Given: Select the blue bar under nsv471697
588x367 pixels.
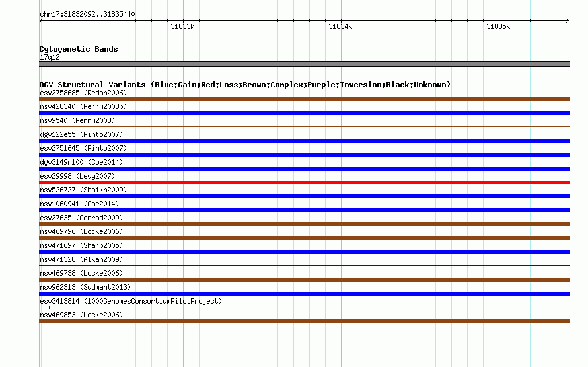Looking at the screenshot, I should [304, 252].
